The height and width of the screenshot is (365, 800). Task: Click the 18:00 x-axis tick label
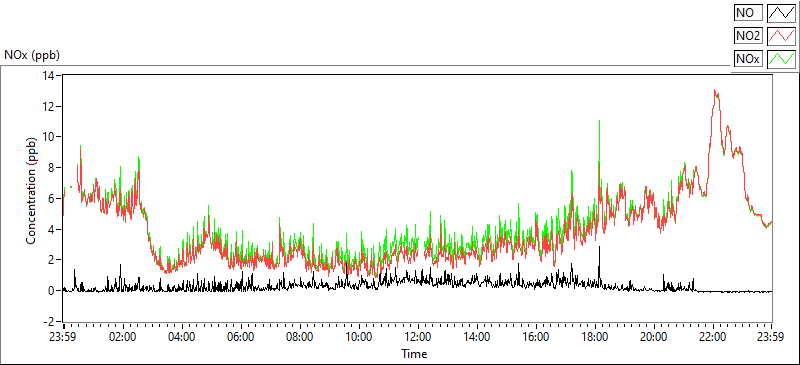[x=595, y=337]
